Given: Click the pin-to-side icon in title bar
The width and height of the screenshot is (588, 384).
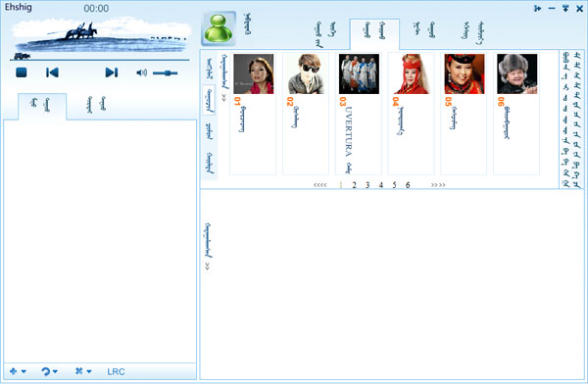Looking at the screenshot, I should click(537, 8).
